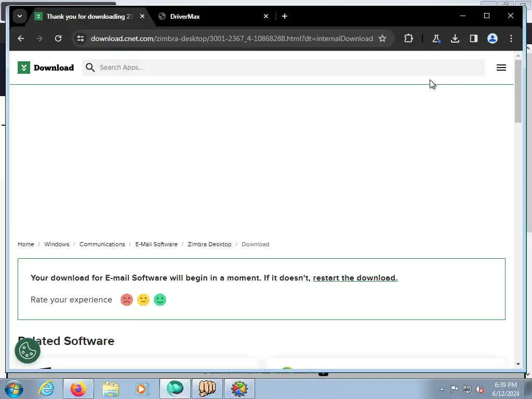Open the network tray icon

click(x=467, y=389)
